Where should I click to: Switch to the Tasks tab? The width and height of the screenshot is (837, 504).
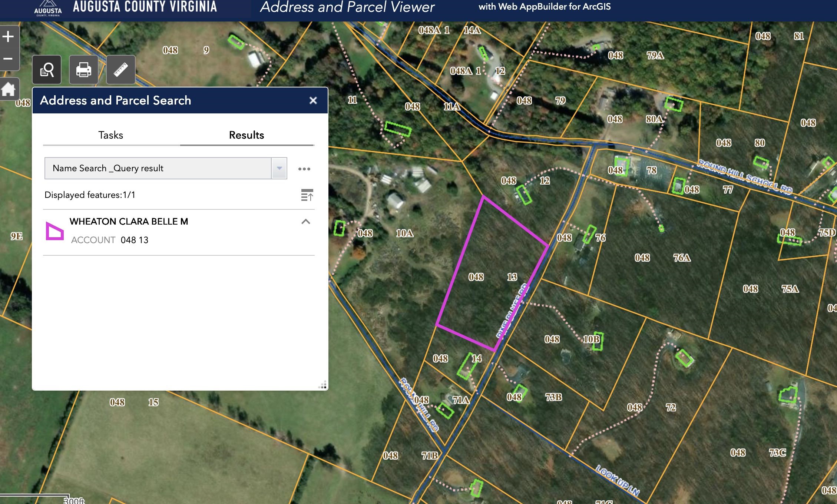(110, 135)
